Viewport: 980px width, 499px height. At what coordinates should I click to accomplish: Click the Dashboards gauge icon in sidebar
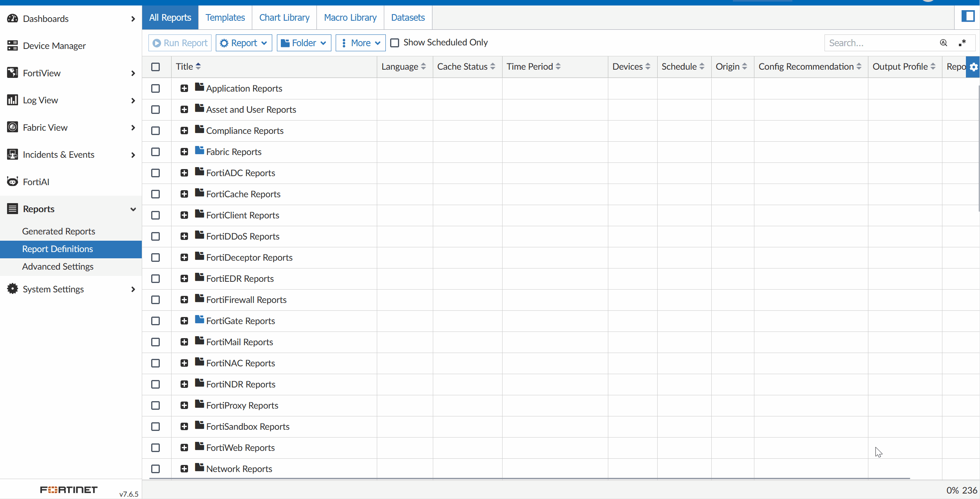(13, 18)
